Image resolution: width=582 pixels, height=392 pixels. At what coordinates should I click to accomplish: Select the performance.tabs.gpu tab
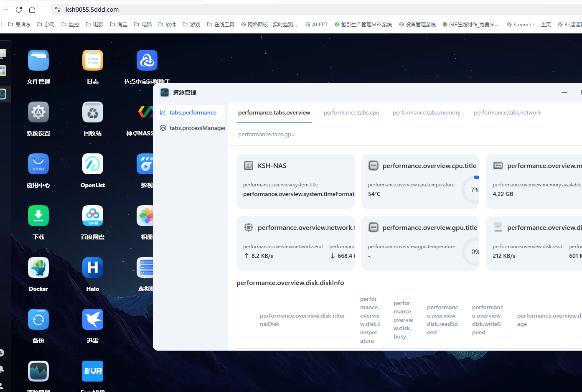pyautogui.click(x=266, y=135)
